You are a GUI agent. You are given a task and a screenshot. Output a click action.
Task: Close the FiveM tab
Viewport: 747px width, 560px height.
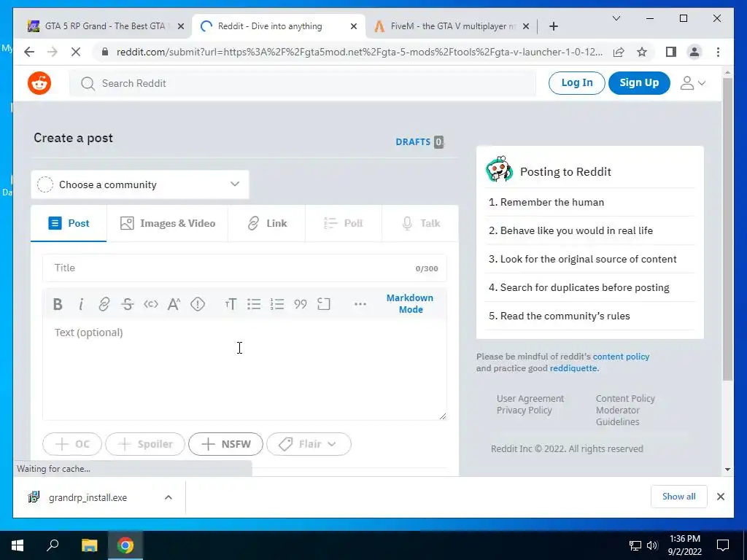click(x=525, y=26)
